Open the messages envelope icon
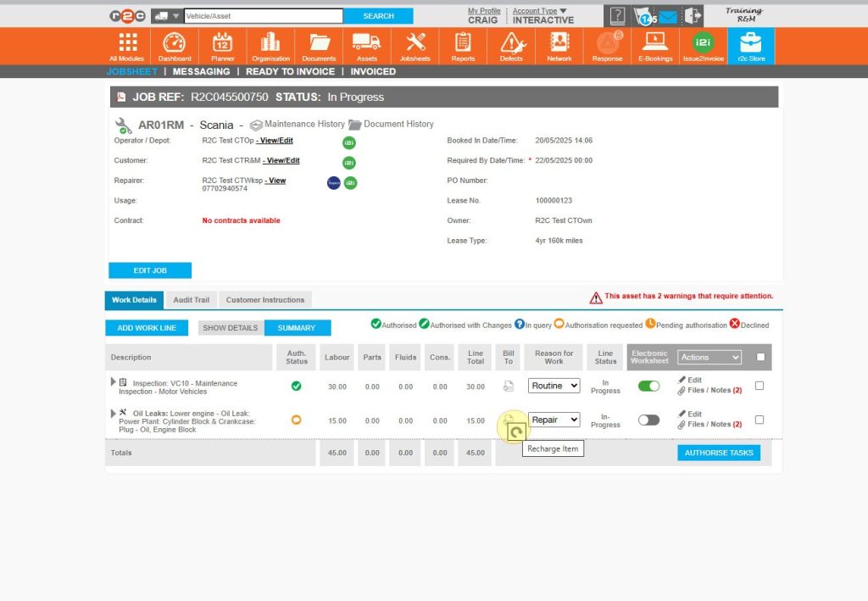Viewport: 868px width, 601px height. point(668,16)
